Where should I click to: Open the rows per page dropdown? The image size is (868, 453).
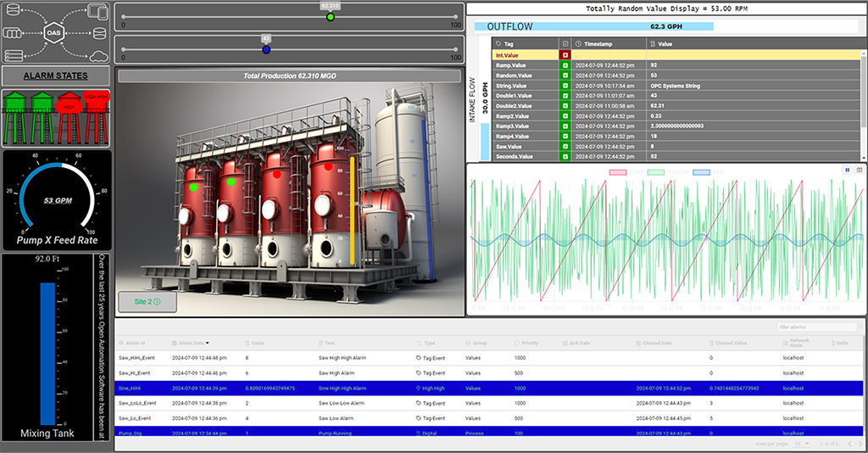pos(801,444)
